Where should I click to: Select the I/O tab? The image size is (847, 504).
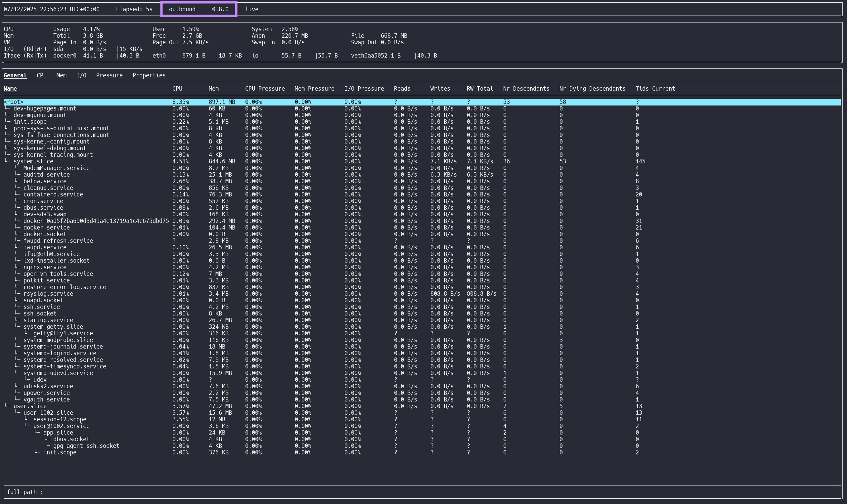click(x=81, y=75)
